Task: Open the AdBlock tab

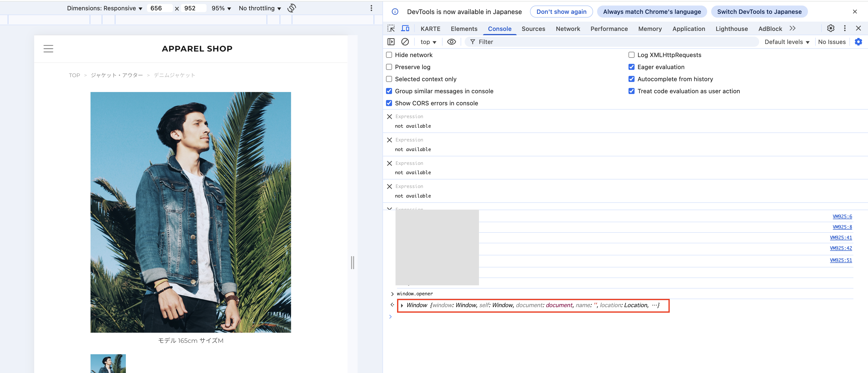Action: coord(770,29)
